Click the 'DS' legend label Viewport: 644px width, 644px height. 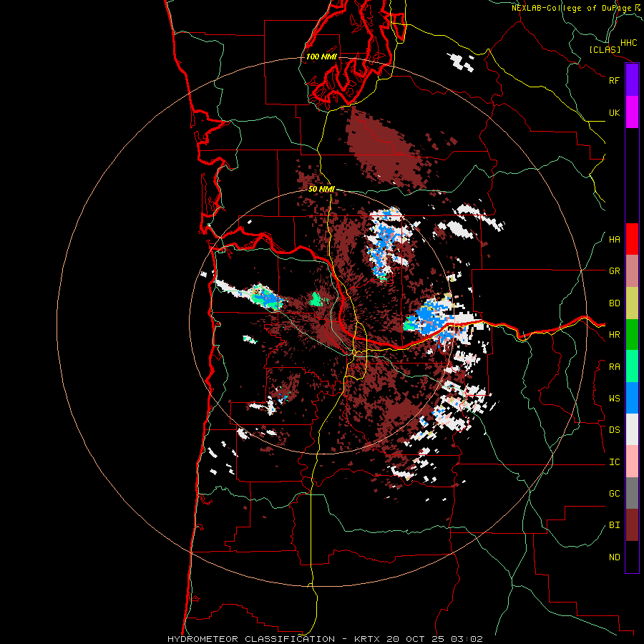614,430
